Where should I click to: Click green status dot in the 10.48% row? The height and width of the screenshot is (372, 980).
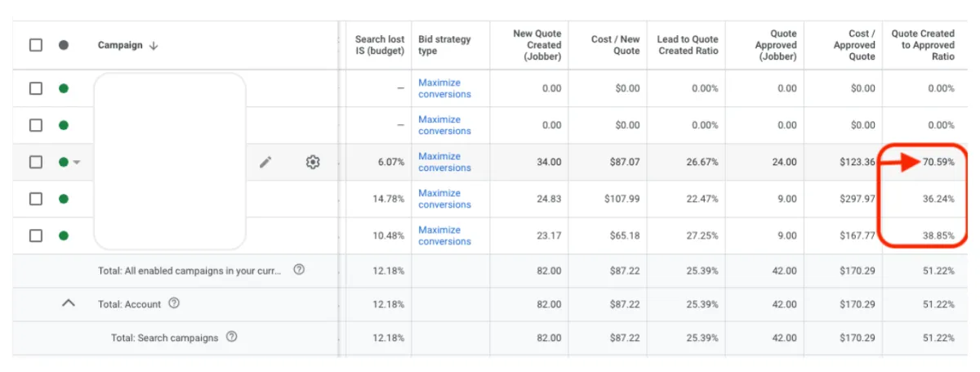pyautogui.click(x=64, y=235)
